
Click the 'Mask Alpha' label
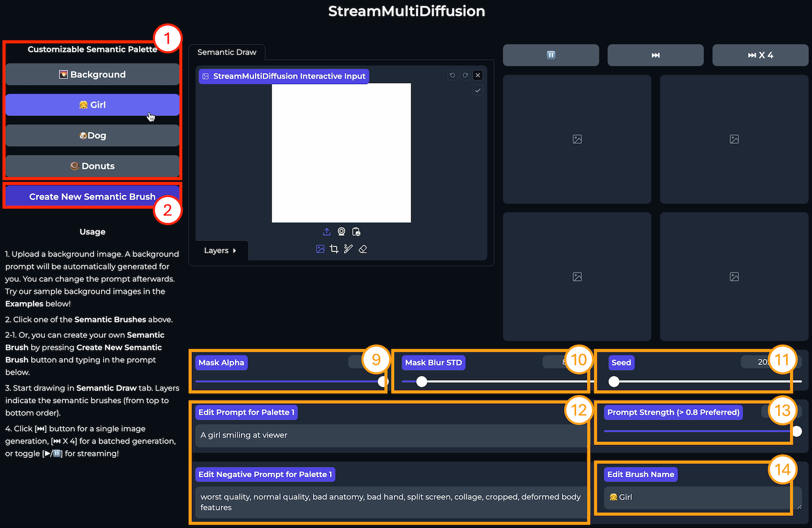coord(221,363)
